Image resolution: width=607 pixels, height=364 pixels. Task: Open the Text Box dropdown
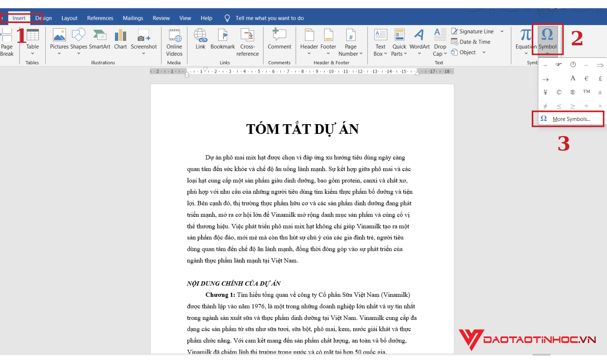(380, 42)
